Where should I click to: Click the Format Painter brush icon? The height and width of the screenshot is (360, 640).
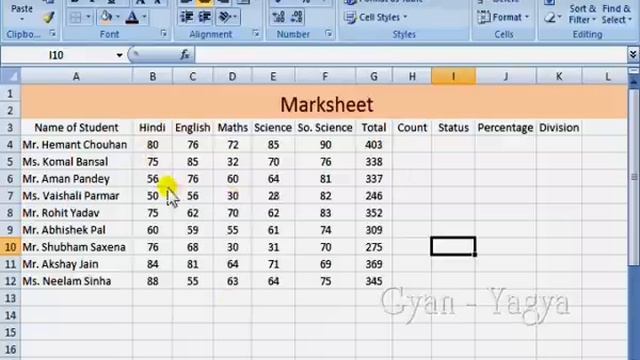point(49,18)
